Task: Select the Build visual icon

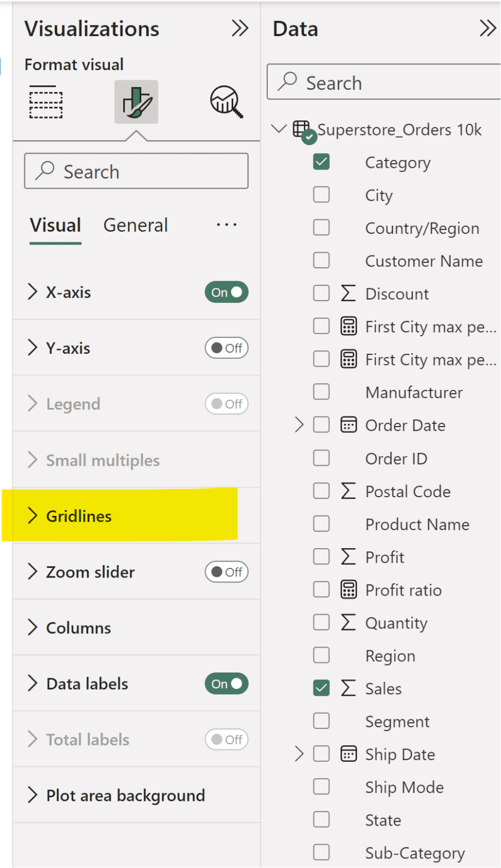Action: 45,102
